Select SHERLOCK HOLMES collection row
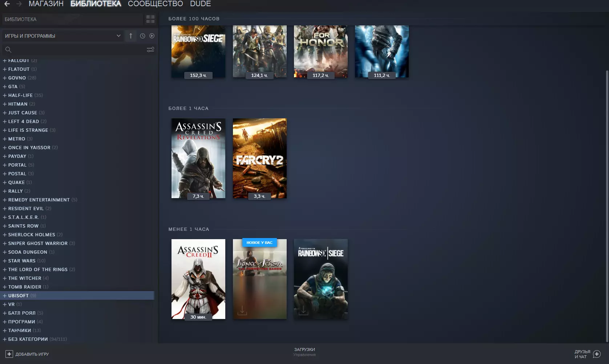 click(77, 234)
